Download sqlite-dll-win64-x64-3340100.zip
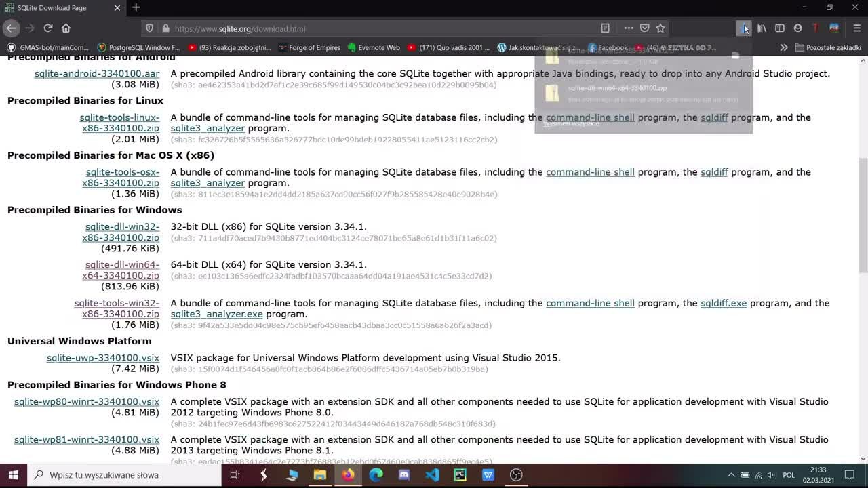Image resolution: width=868 pixels, height=488 pixels. (x=121, y=270)
